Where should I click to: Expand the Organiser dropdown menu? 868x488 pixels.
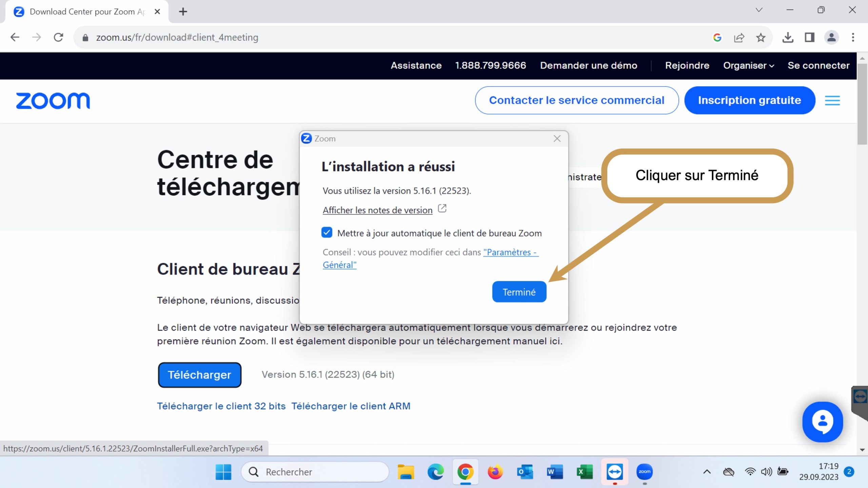(x=748, y=65)
